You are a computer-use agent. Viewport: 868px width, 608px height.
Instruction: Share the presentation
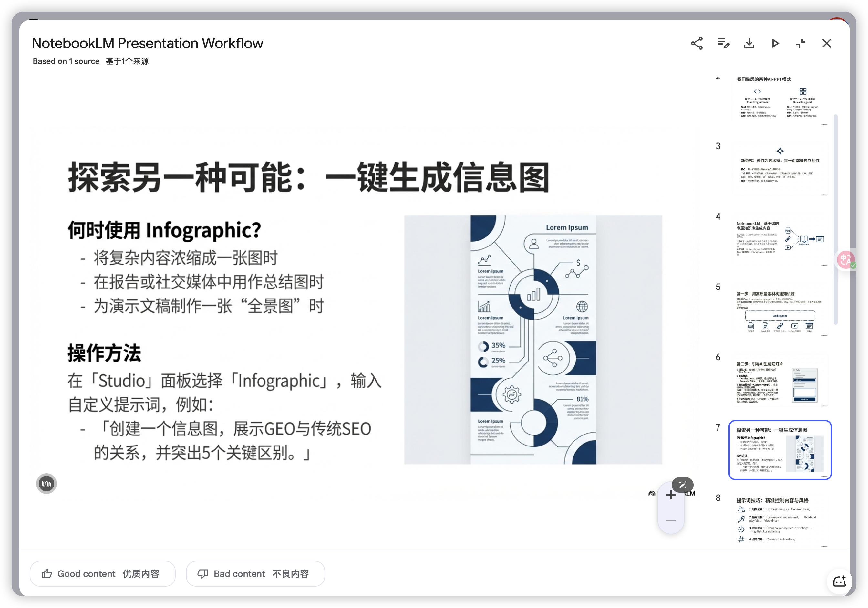(x=697, y=44)
